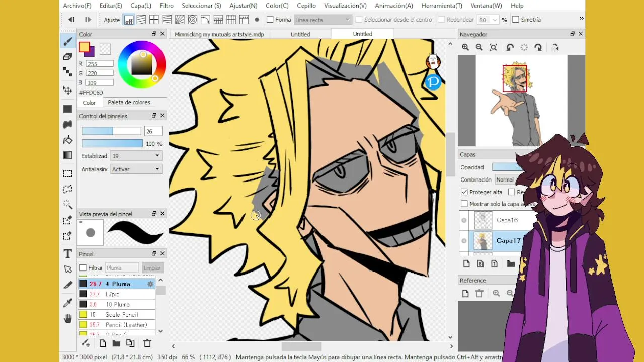Select the Brush tool in left toolbar
This screenshot has width=644, height=362.
(67, 41)
